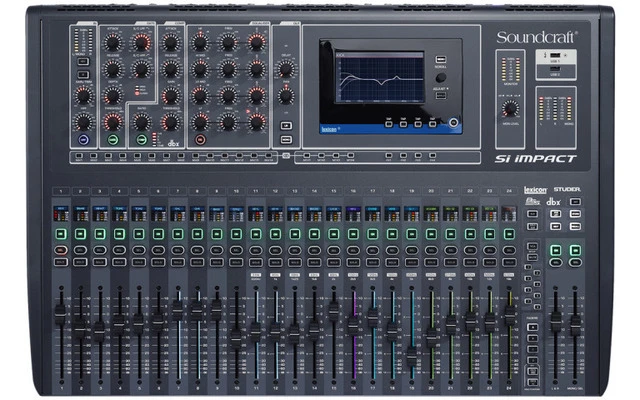Image resolution: width=640 pixels, height=400 pixels.
Task: Click the EQ LF frequency knob
Action: pyautogui.click(x=228, y=122)
